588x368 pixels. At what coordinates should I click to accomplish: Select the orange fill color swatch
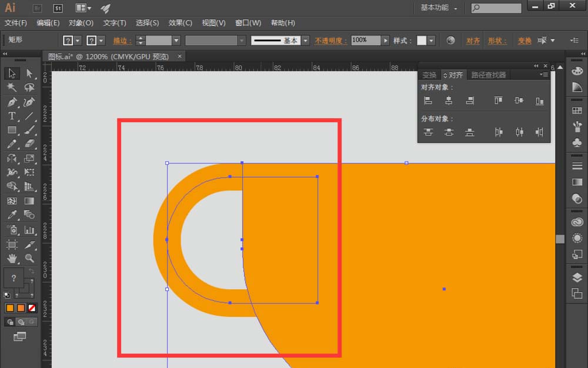coord(10,308)
